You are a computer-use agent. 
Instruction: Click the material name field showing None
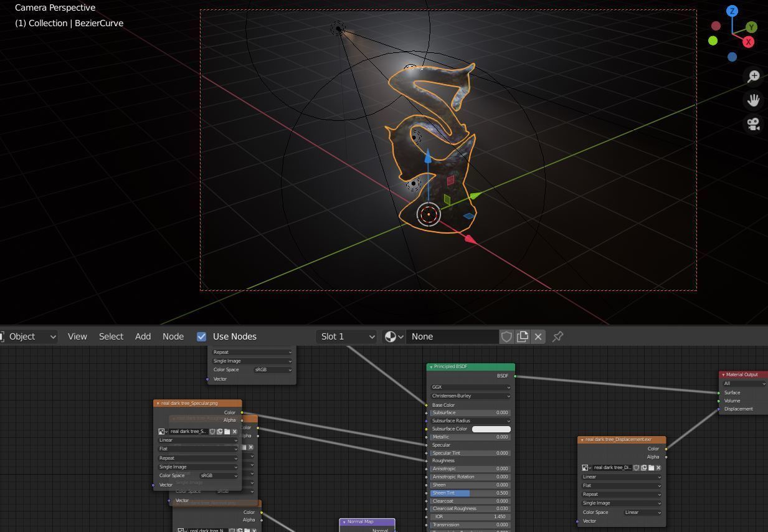452,336
